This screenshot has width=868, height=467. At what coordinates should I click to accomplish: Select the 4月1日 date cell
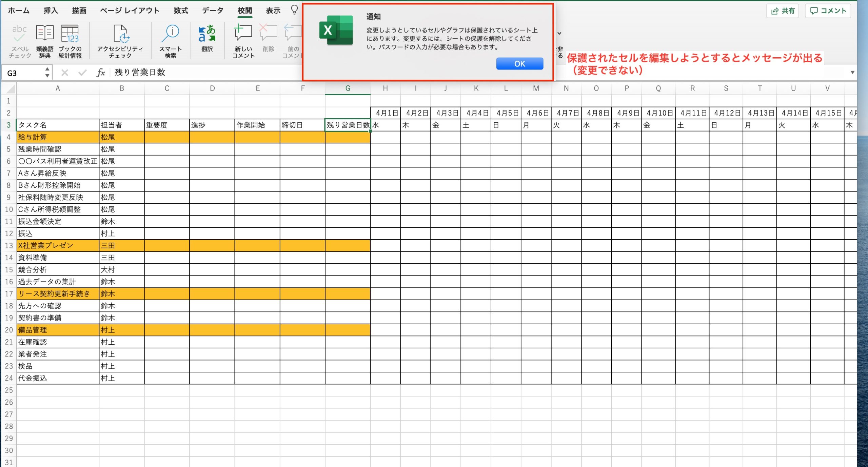click(x=386, y=113)
